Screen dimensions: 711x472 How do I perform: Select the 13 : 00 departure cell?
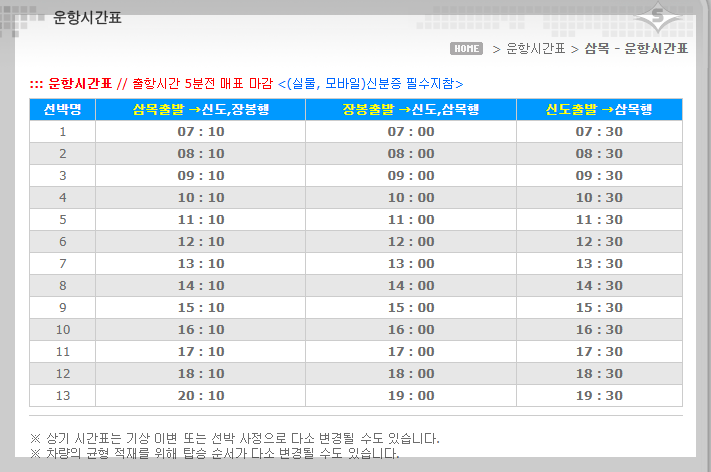(x=411, y=263)
